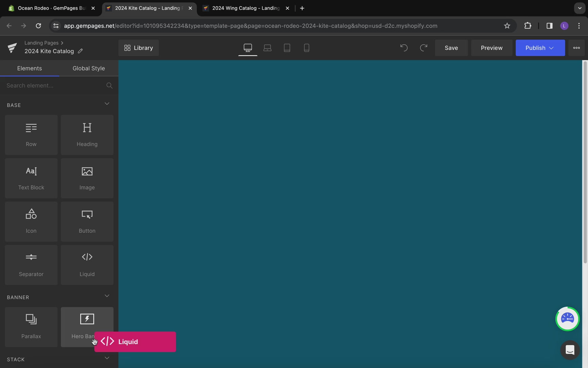Screen dimensions: 588x368
Task: Open the 2024 Wing Catalog browser tab
Action: 246,8
